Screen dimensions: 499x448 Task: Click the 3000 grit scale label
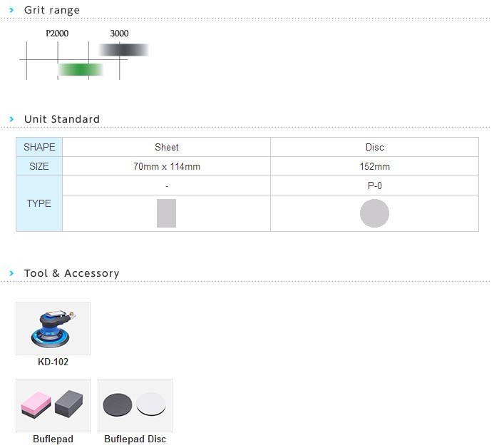[119, 34]
